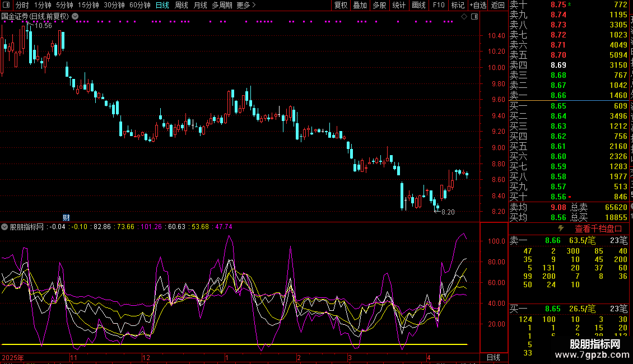Toggle the 复权 adjustment button
This screenshot has width=633, height=364.
341,5
